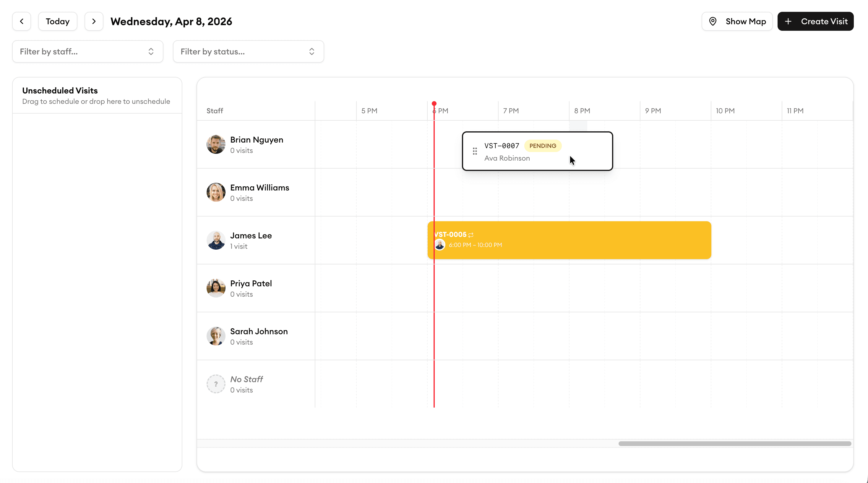Click the Unscheduled Visits panel heading
Viewport: 868px width, 483px height.
[x=60, y=90]
